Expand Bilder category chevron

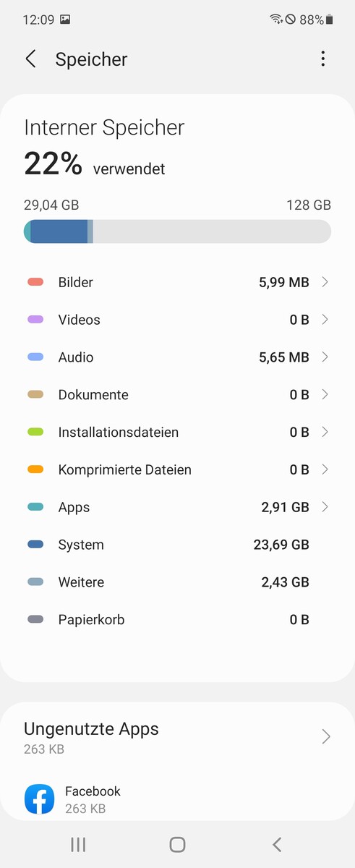325,282
